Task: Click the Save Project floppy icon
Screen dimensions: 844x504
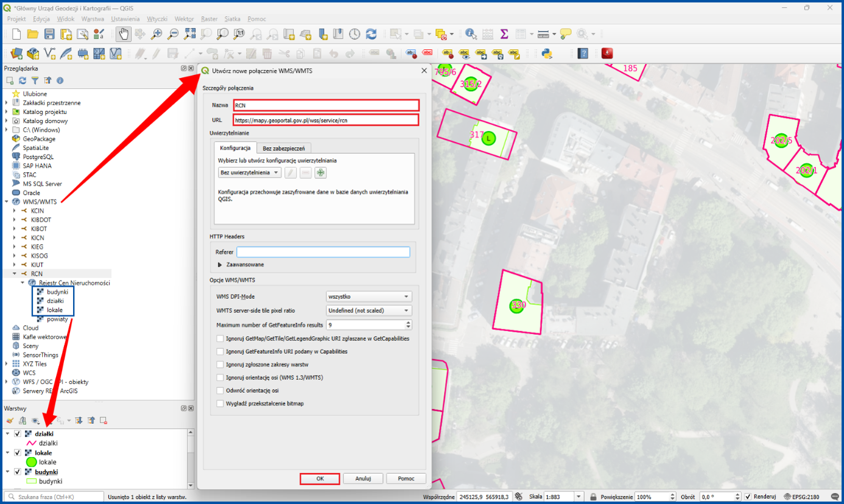Action: coord(49,34)
